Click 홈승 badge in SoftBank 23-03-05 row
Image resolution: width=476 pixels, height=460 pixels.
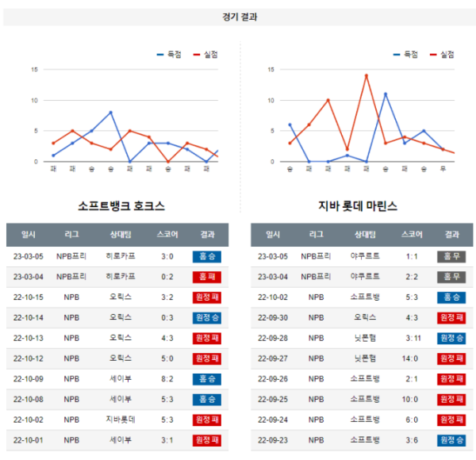click(x=207, y=257)
